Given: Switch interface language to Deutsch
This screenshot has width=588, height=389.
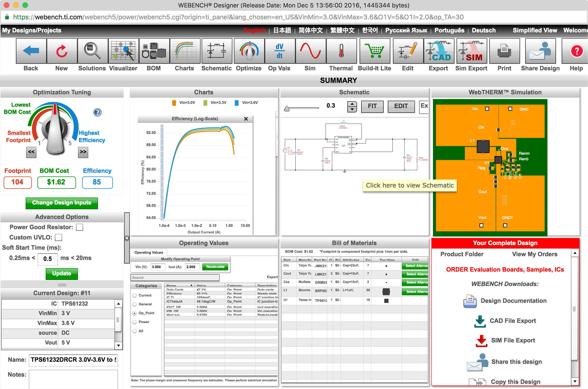Looking at the screenshot, I should [483, 30].
